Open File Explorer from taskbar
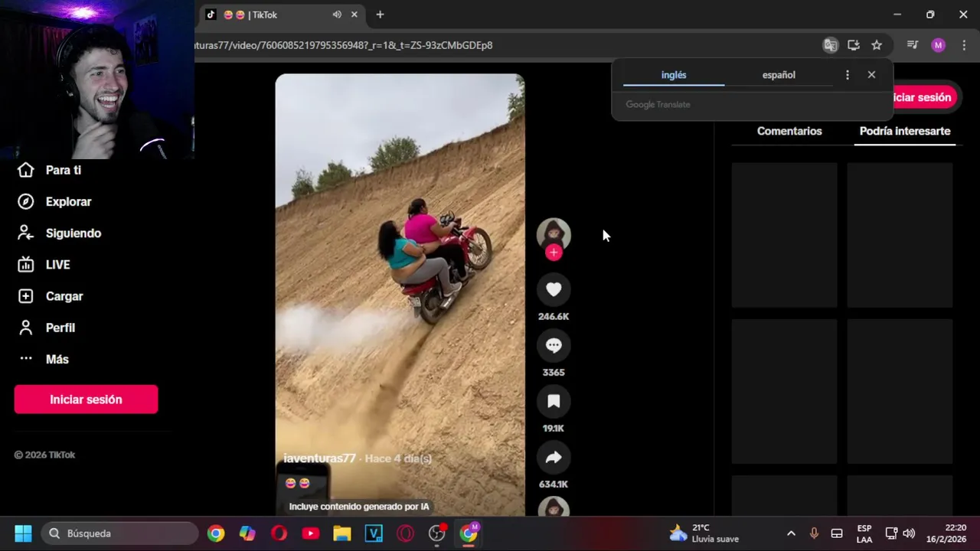 (341, 533)
